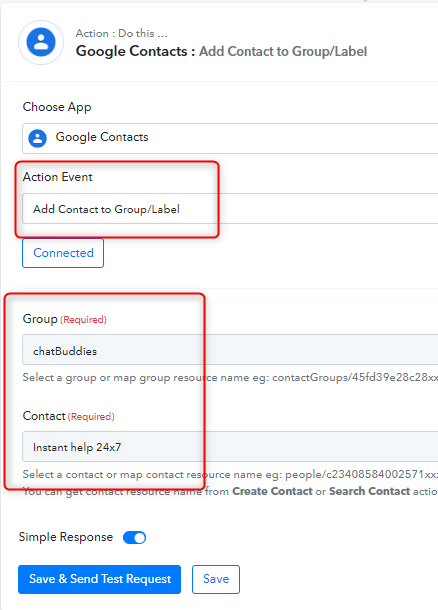Open the Choose App dropdown showing Google Contacts
Screen dimensions: 438x610
(x=230, y=138)
